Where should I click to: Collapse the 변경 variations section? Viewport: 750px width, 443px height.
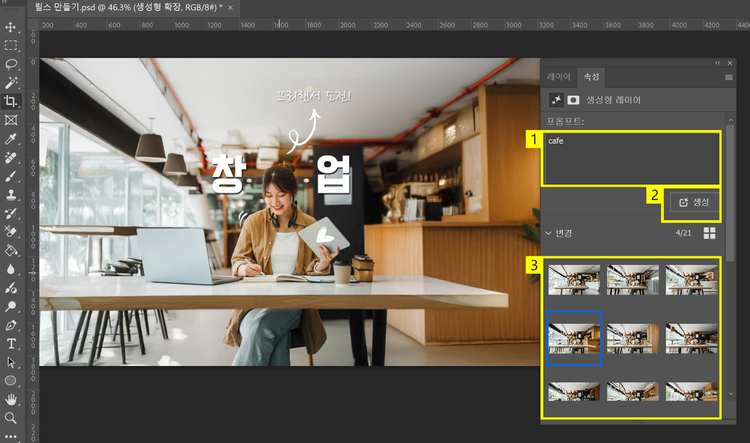pos(548,233)
